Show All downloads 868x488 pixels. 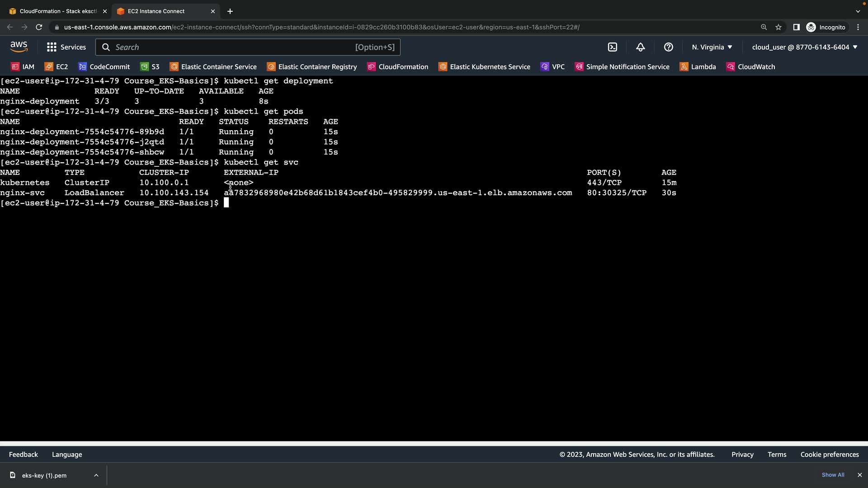[x=833, y=475]
